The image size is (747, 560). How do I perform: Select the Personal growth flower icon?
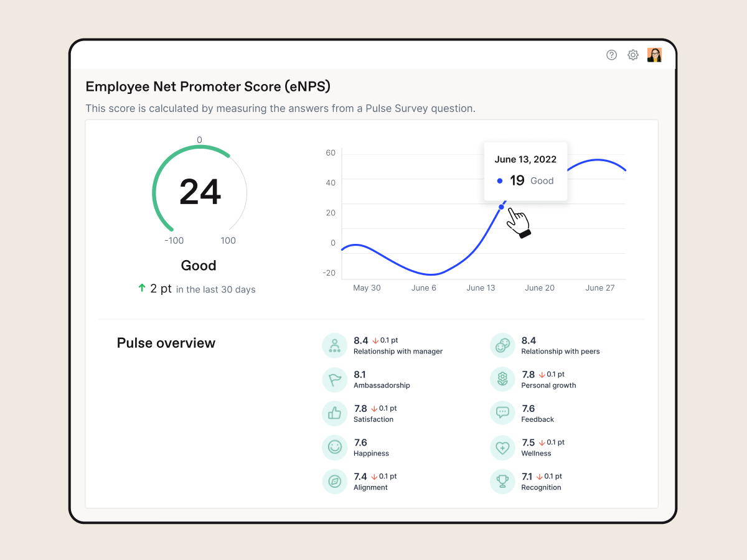[x=502, y=380]
